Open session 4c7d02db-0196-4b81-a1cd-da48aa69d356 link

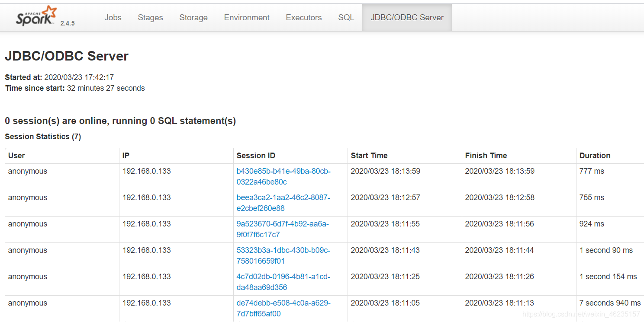coord(283,282)
